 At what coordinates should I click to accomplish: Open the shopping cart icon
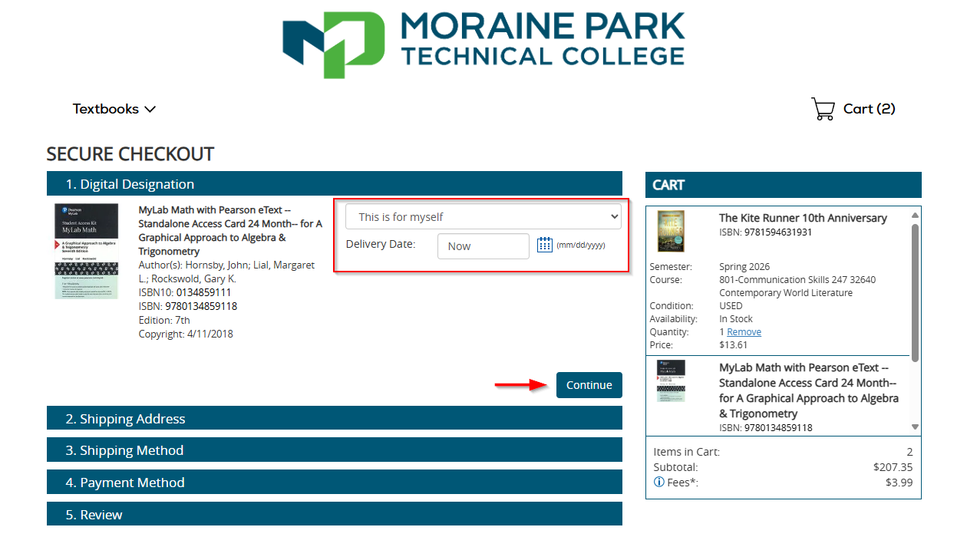click(823, 109)
